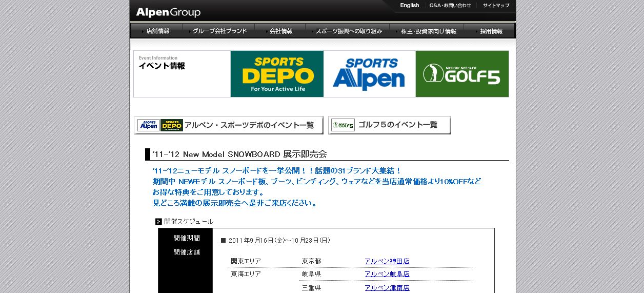The width and height of the screenshot is (644, 293).
Task: Open the Sports Alpen banner
Action: (369, 74)
